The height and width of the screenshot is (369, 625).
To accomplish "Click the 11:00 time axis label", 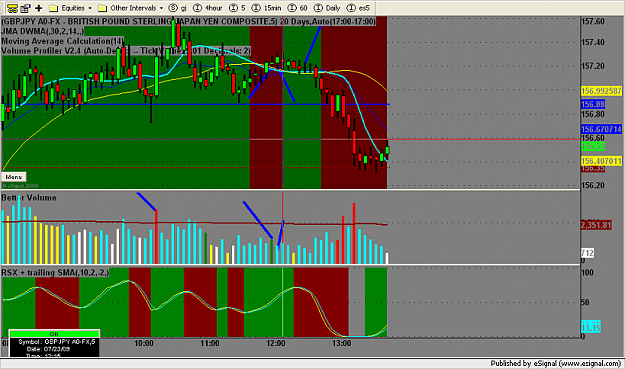I will tap(210, 343).
